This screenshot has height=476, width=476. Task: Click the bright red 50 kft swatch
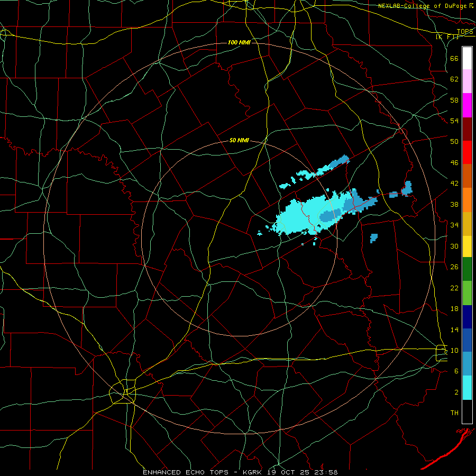pyautogui.click(x=467, y=152)
